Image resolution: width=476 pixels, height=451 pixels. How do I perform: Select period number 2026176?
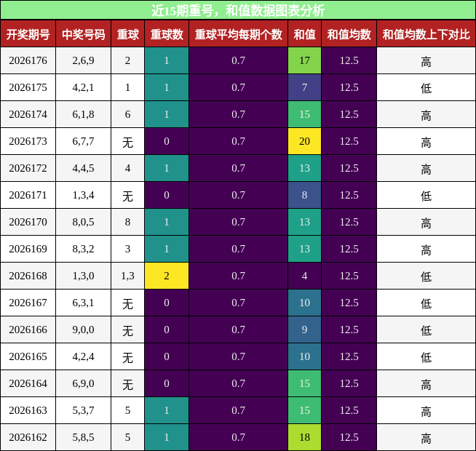pyautogui.click(x=28, y=60)
